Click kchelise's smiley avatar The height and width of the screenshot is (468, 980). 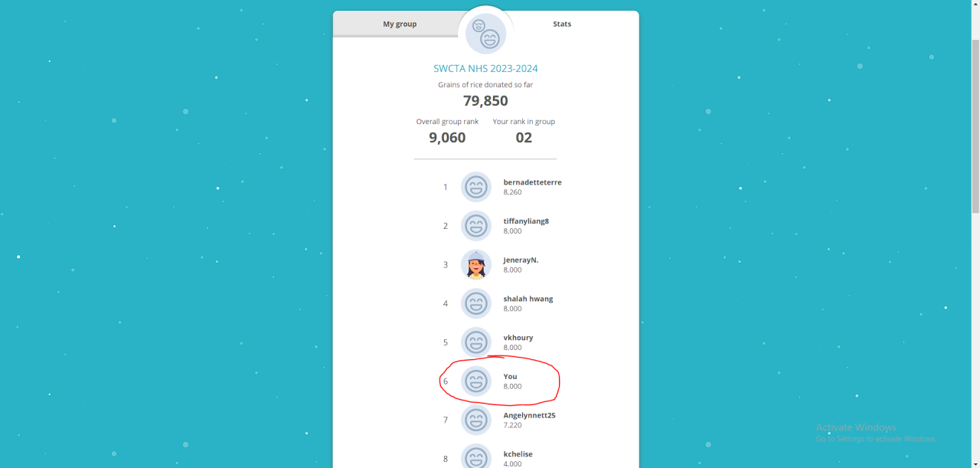point(476,458)
